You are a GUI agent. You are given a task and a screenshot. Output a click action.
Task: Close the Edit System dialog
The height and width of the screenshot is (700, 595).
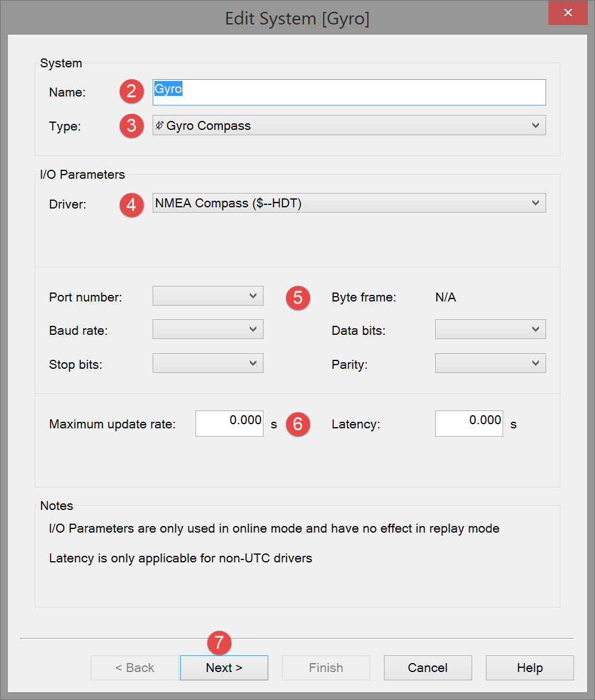[568, 13]
